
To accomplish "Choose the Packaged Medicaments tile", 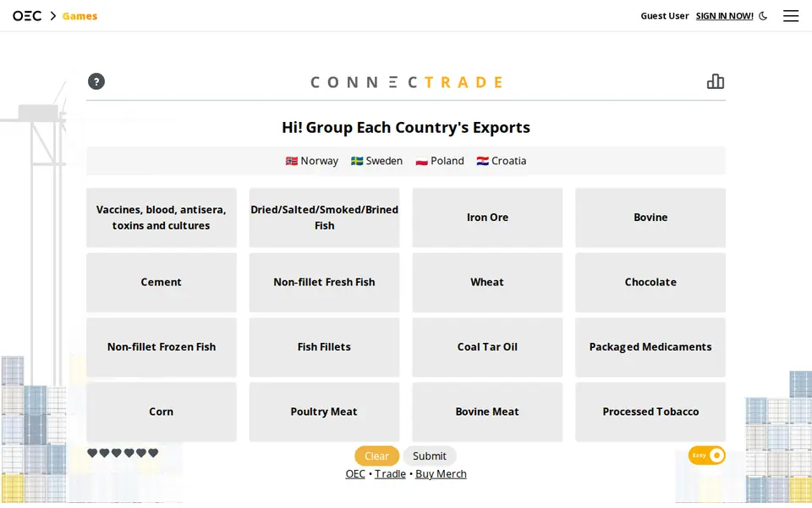I will [x=650, y=347].
